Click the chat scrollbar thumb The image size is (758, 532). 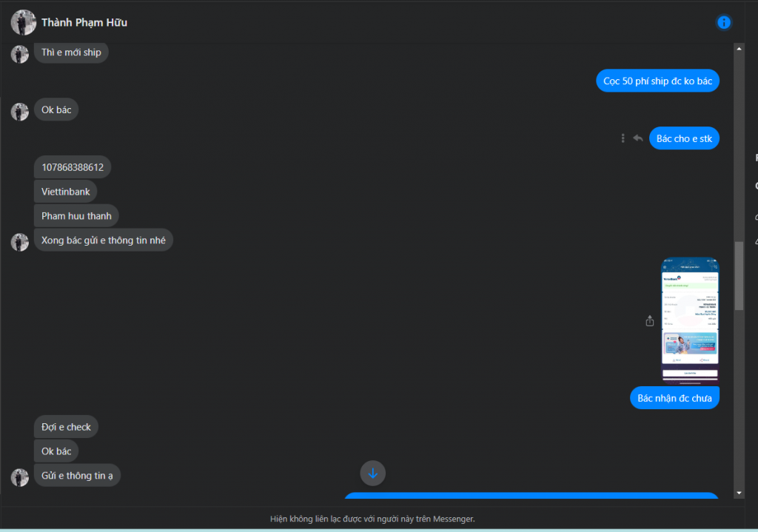(x=739, y=276)
